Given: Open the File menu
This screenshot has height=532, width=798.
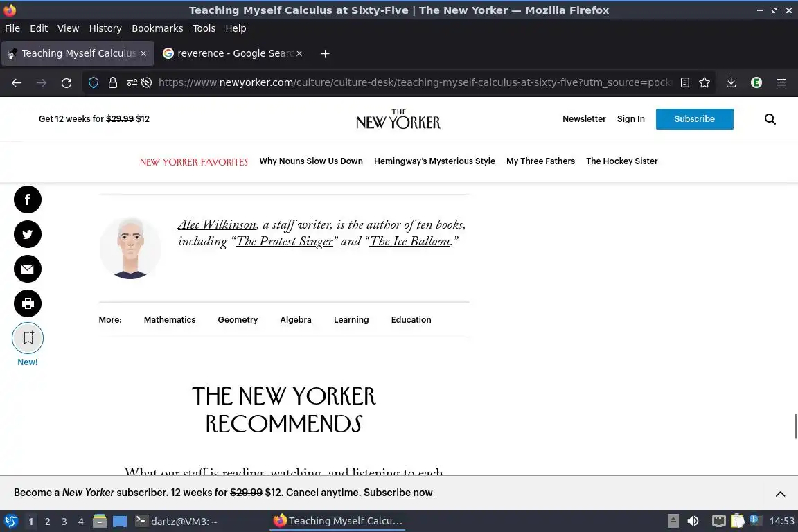Looking at the screenshot, I should tap(12, 28).
